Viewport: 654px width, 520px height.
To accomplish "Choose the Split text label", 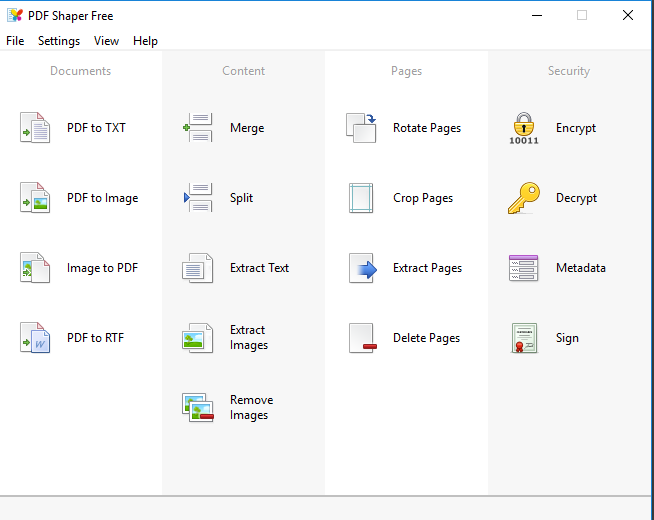I will coord(241,198).
